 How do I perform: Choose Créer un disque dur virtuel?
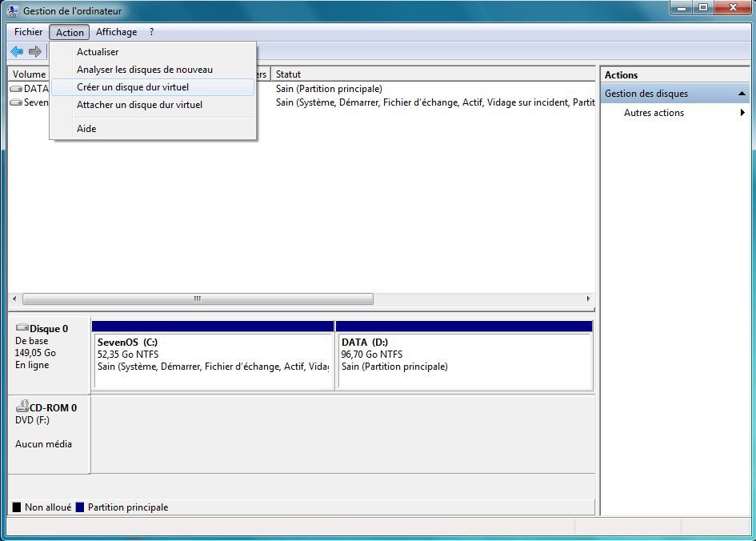point(153,87)
